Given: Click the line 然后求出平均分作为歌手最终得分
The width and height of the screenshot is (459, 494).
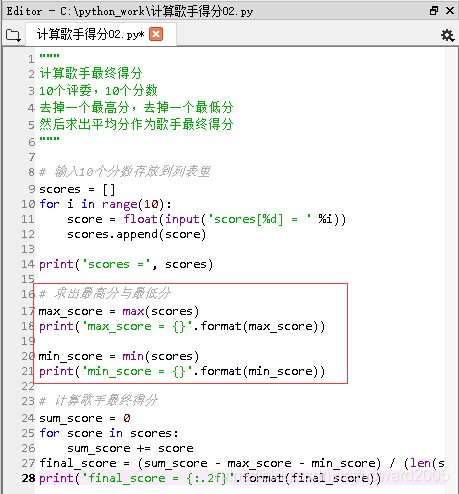Looking at the screenshot, I should (136, 124).
